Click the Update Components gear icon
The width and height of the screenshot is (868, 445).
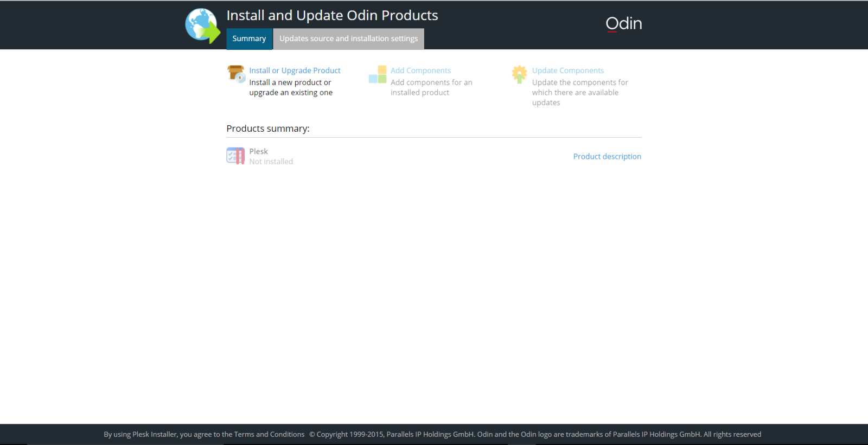[519, 74]
